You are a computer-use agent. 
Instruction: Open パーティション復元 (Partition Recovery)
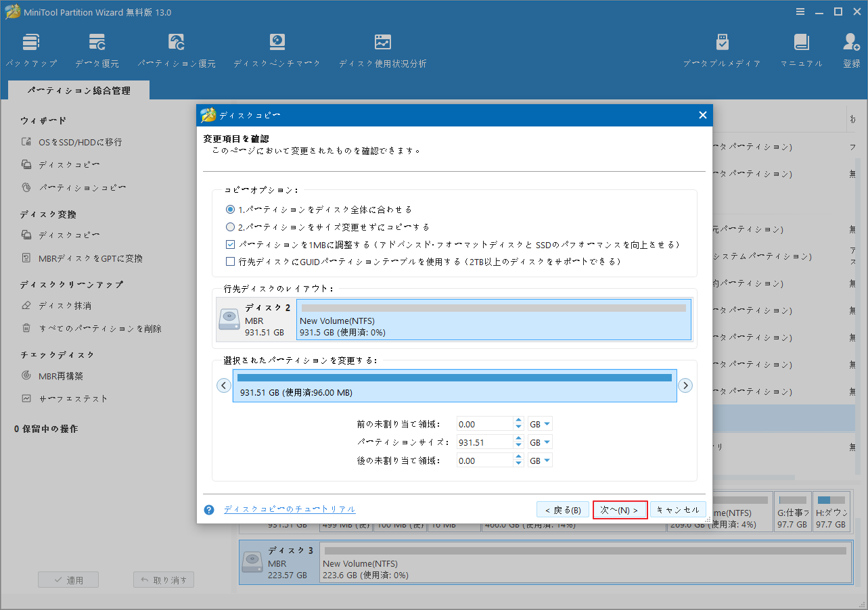176,47
